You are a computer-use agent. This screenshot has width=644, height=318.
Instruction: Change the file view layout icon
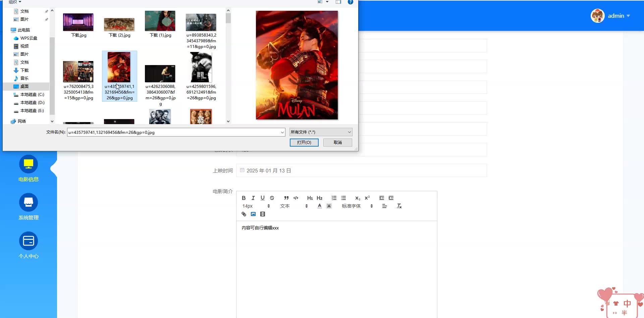pos(320,2)
